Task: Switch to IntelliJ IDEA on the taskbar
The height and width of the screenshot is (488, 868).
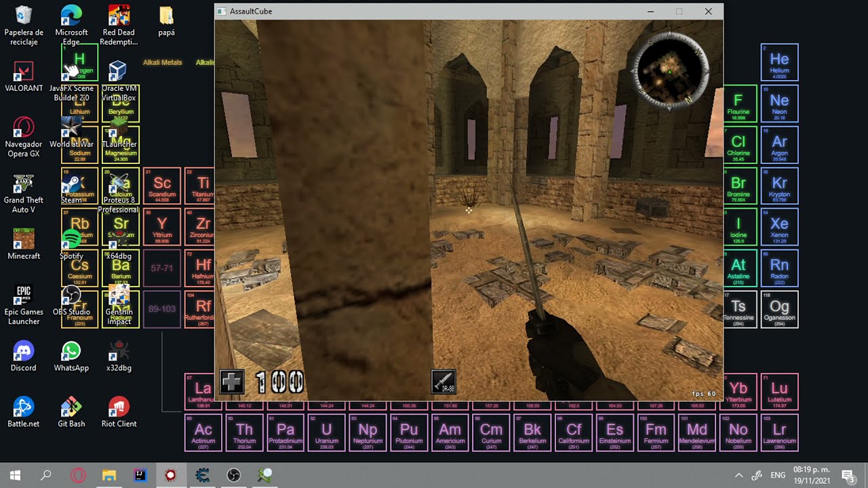Action: pos(140,475)
